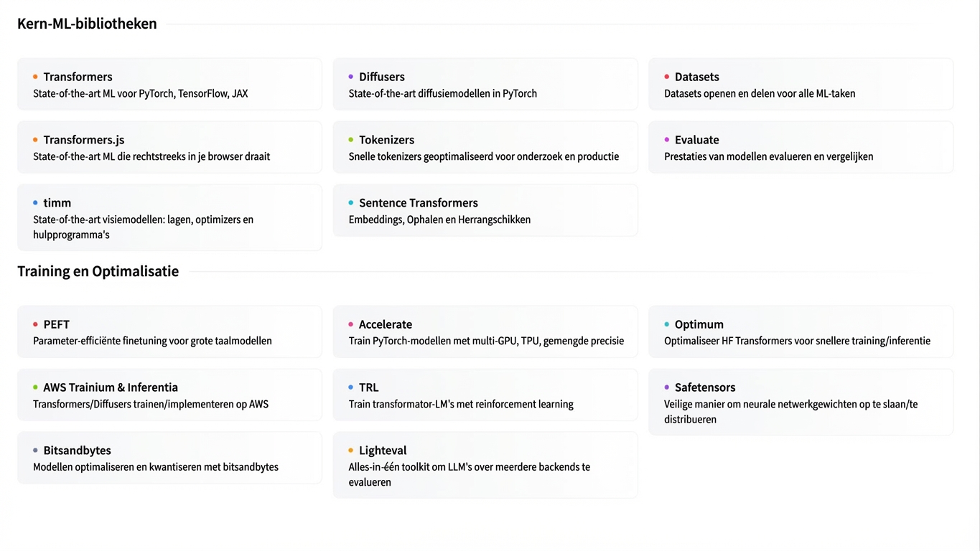Open the Transformers library card
980x551 pixels.
[169, 84]
